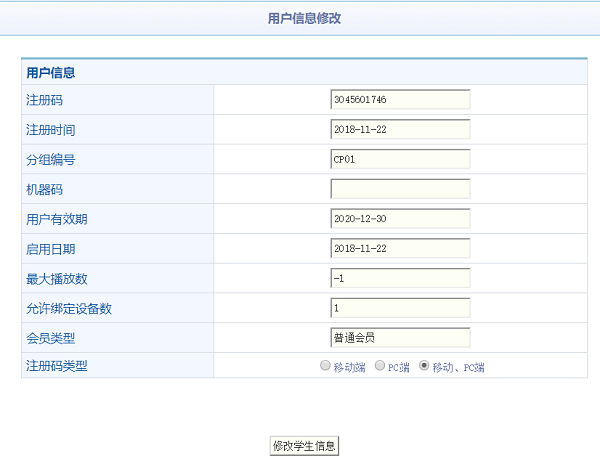Click the 用户信息 section header
Screen dimensions: 600x469
(x=51, y=73)
